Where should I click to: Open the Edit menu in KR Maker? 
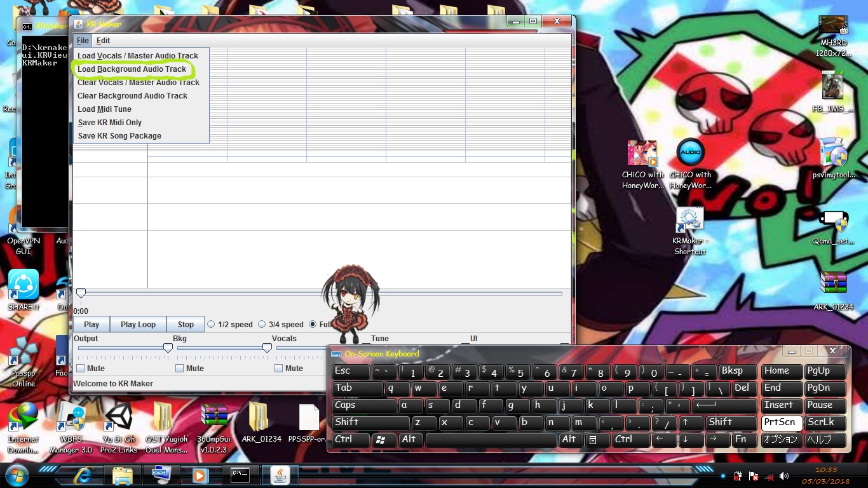coord(103,41)
